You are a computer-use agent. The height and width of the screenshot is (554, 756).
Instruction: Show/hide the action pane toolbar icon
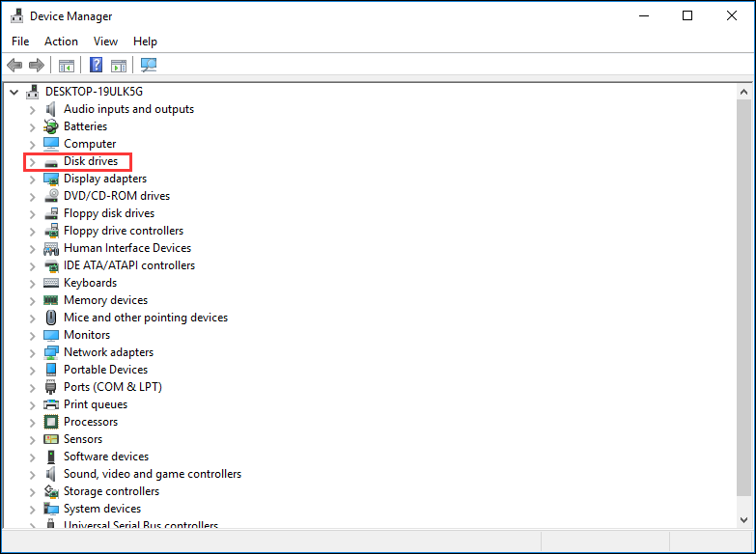[119, 65]
